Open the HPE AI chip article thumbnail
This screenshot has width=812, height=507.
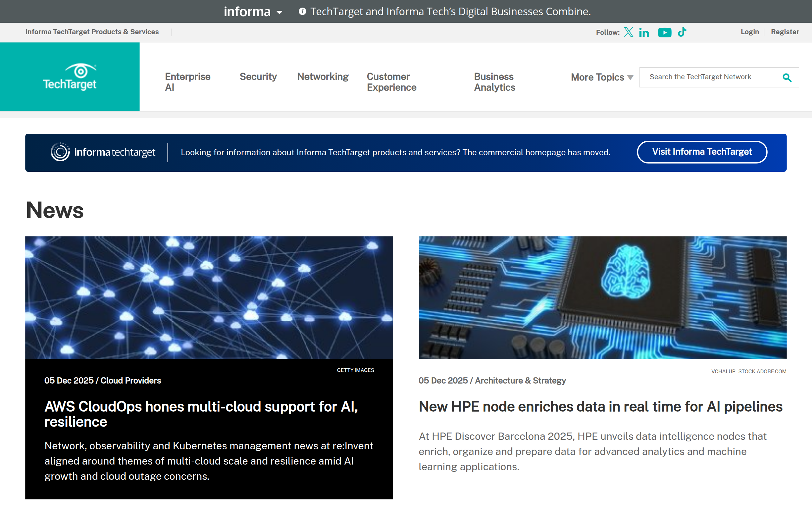[602, 298]
